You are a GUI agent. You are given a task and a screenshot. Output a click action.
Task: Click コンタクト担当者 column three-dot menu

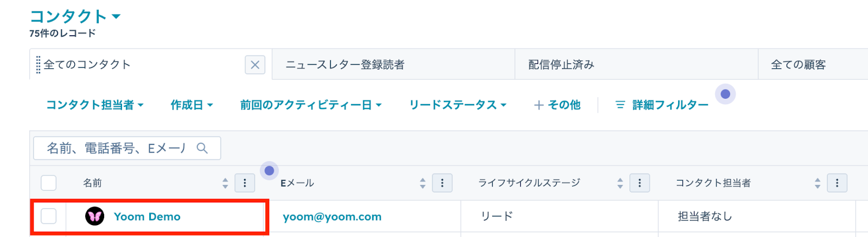pyautogui.click(x=837, y=183)
